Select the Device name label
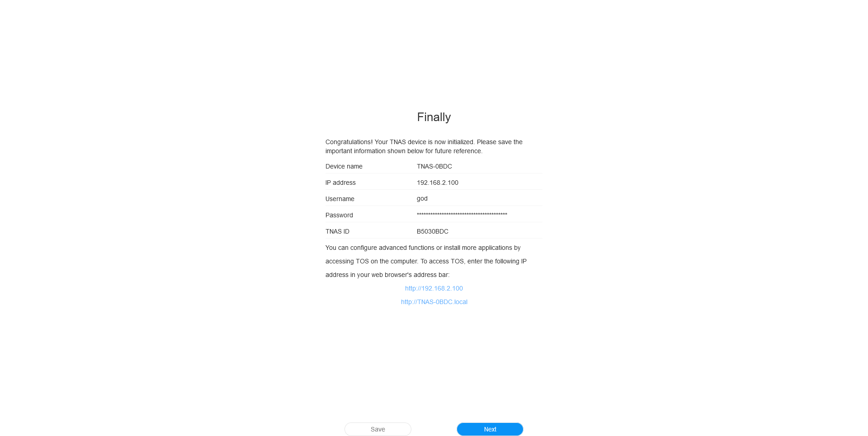This screenshot has width=868, height=436. click(344, 166)
